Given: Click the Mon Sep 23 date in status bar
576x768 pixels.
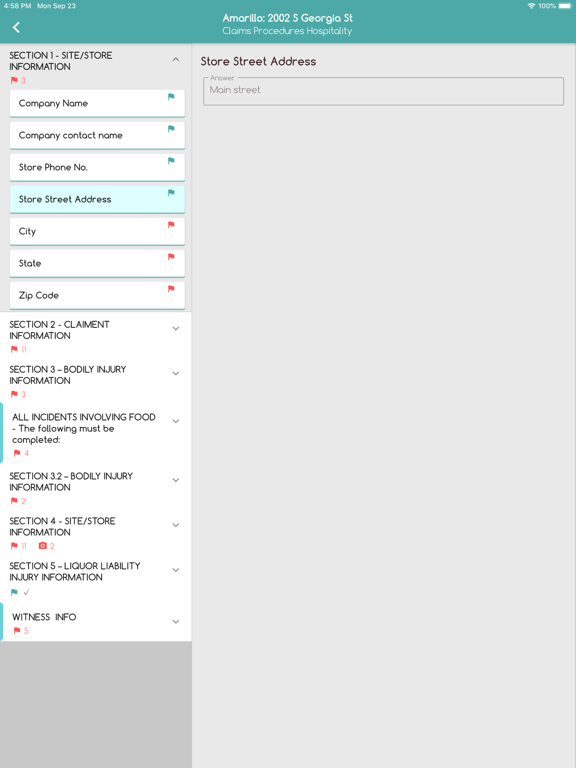Looking at the screenshot, I should coord(56,6).
